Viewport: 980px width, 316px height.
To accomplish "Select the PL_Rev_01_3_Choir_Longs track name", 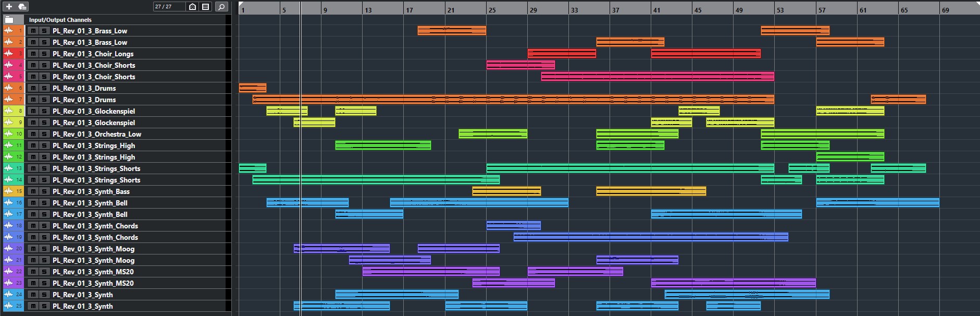I will coord(93,54).
